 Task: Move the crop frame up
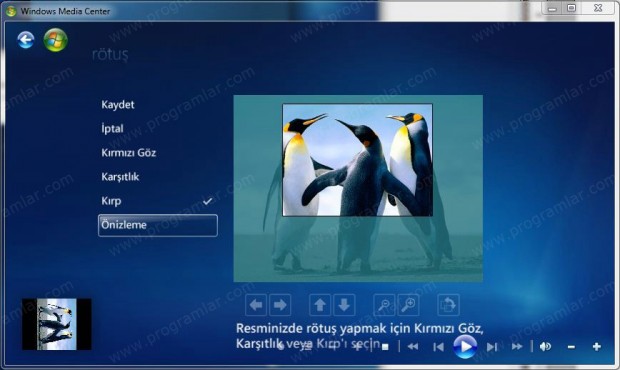320,305
